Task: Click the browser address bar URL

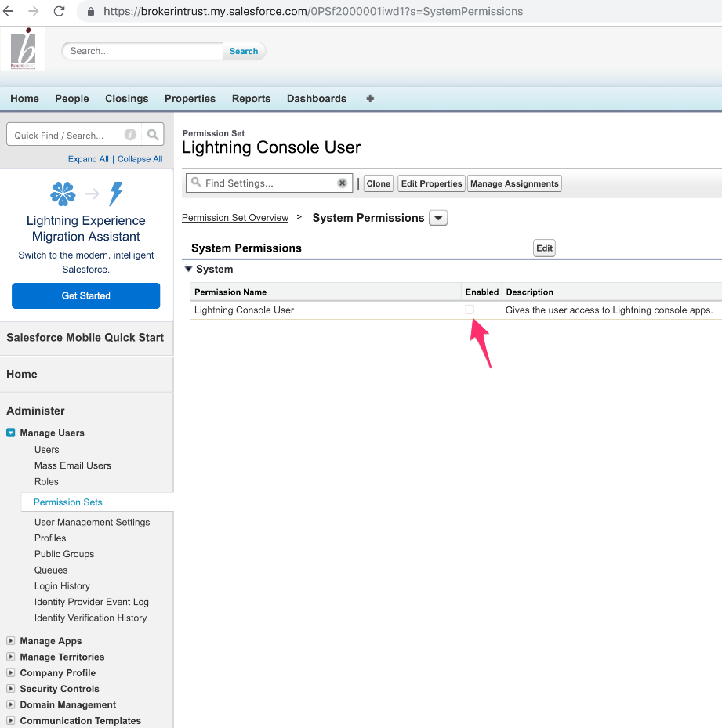Action: (x=313, y=11)
